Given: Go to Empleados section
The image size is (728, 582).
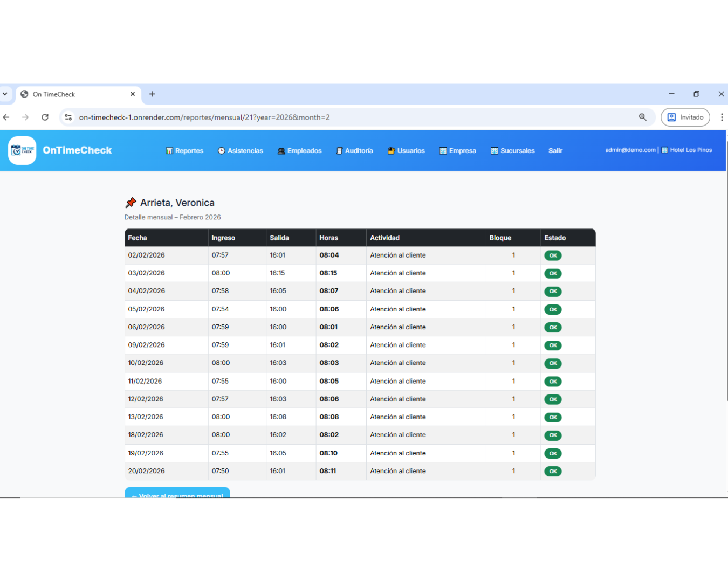Looking at the screenshot, I should pyautogui.click(x=299, y=151).
